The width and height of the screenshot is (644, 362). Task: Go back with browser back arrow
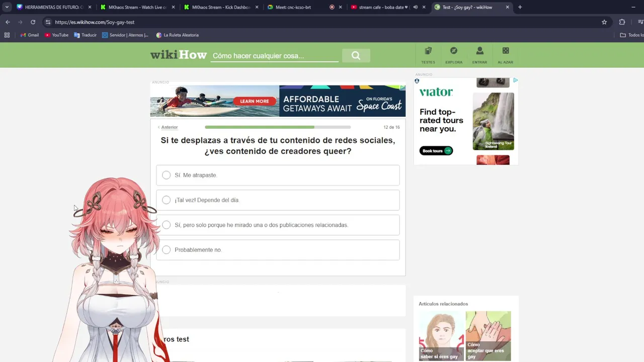pyautogui.click(x=8, y=22)
